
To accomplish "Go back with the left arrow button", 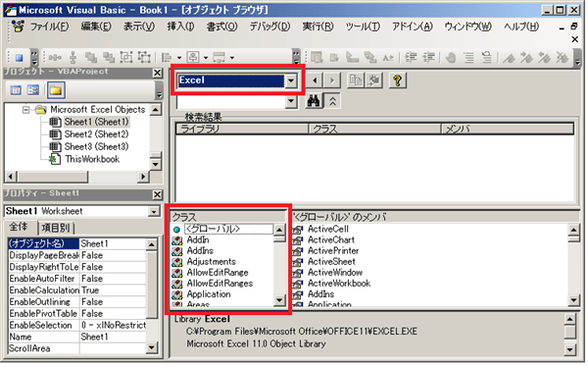I will click(x=315, y=80).
